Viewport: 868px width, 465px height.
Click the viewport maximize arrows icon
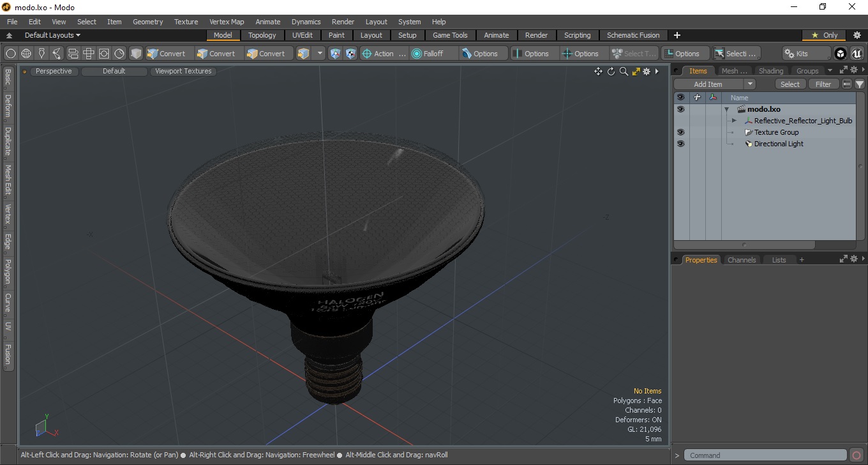coord(636,72)
